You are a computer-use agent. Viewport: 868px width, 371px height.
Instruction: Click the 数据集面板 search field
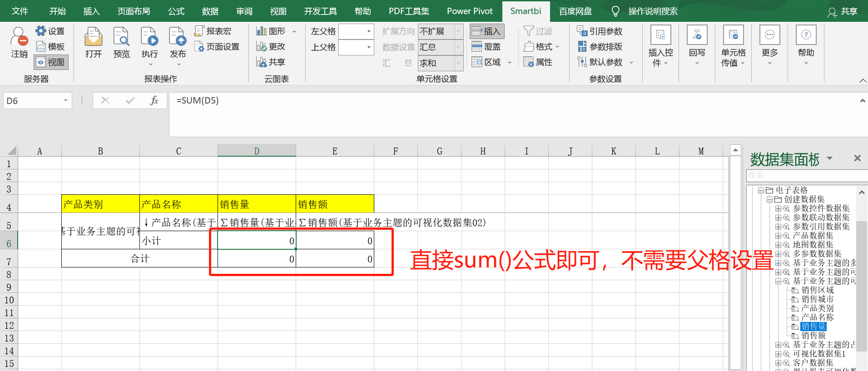coord(807,175)
